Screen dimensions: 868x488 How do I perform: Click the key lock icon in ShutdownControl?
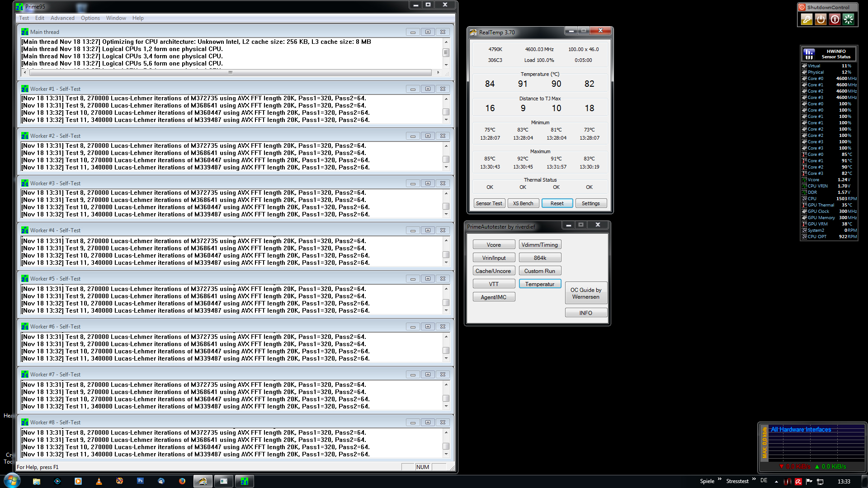pyautogui.click(x=807, y=19)
